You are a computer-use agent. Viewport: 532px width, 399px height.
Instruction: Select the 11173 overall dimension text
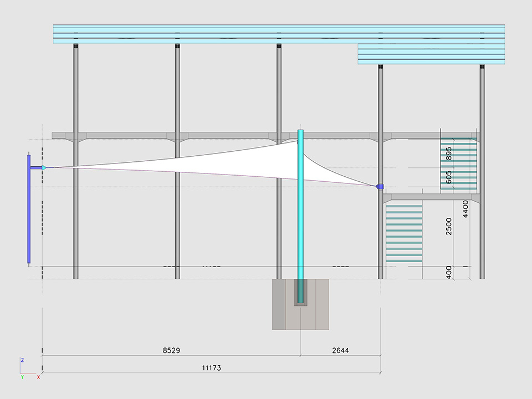210,367
